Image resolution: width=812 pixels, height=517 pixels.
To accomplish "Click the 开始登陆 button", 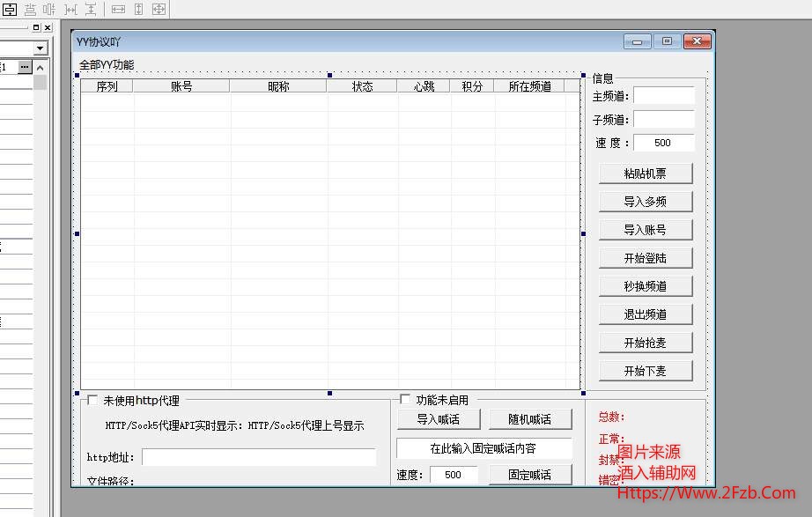I will pyautogui.click(x=646, y=258).
